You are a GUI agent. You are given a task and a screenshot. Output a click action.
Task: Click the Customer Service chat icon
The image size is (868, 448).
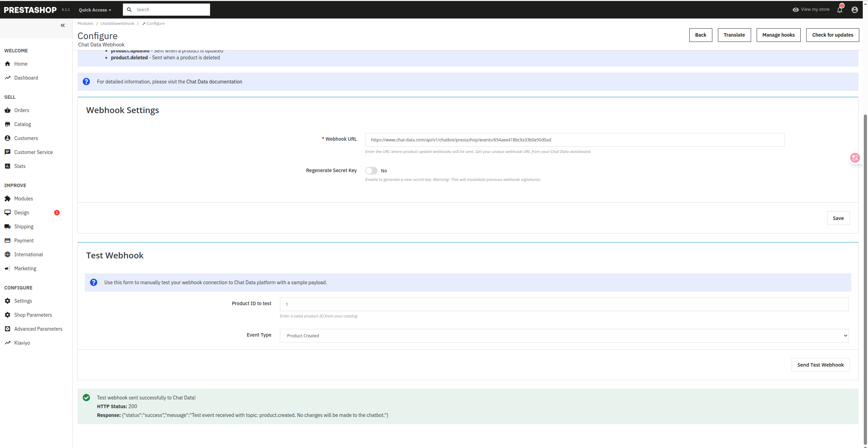pyautogui.click(x=8, y=152)
